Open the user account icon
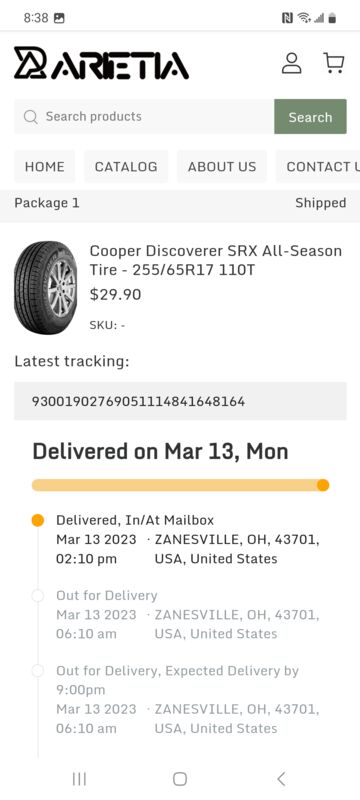The image size is (360, 800). point(292,63)
